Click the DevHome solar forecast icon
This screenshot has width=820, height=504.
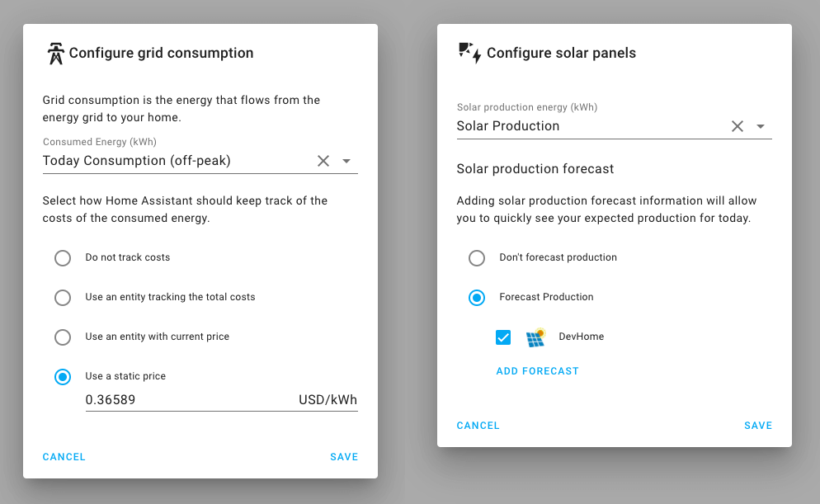pyautogui.click(x=535, y=337)
